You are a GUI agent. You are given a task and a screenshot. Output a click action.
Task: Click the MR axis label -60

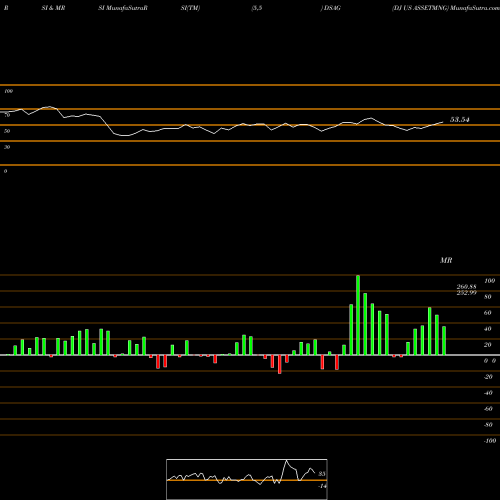[x=488, y=409]
